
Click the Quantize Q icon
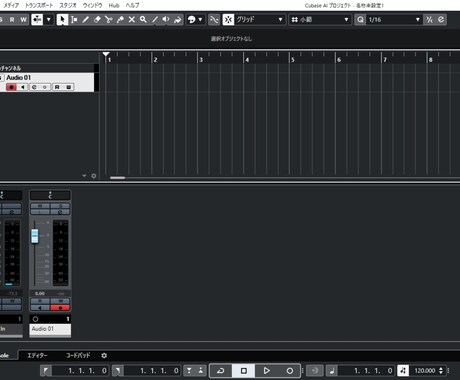click(360, 20)
